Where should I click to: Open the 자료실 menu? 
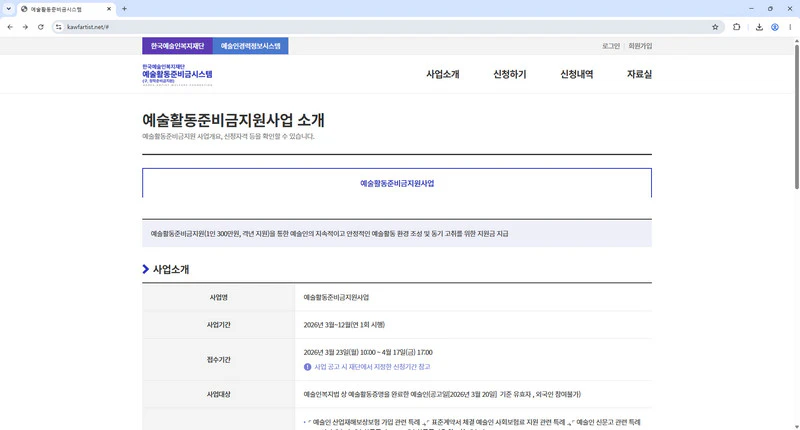tap(639, 74)
